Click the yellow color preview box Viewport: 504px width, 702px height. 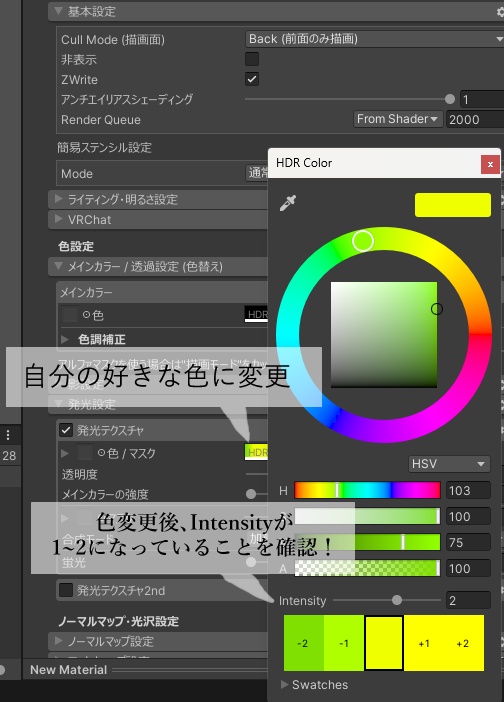point(453,205)
